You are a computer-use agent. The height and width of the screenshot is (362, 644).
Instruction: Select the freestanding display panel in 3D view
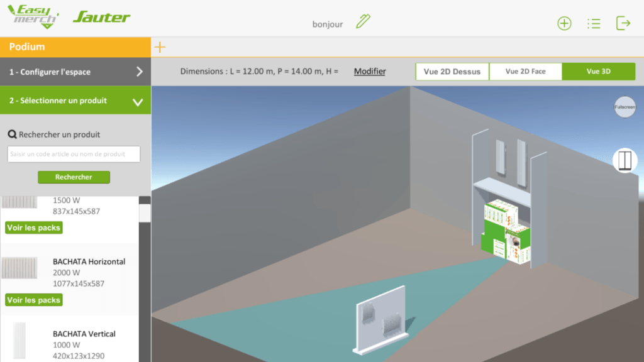point(380,320)
